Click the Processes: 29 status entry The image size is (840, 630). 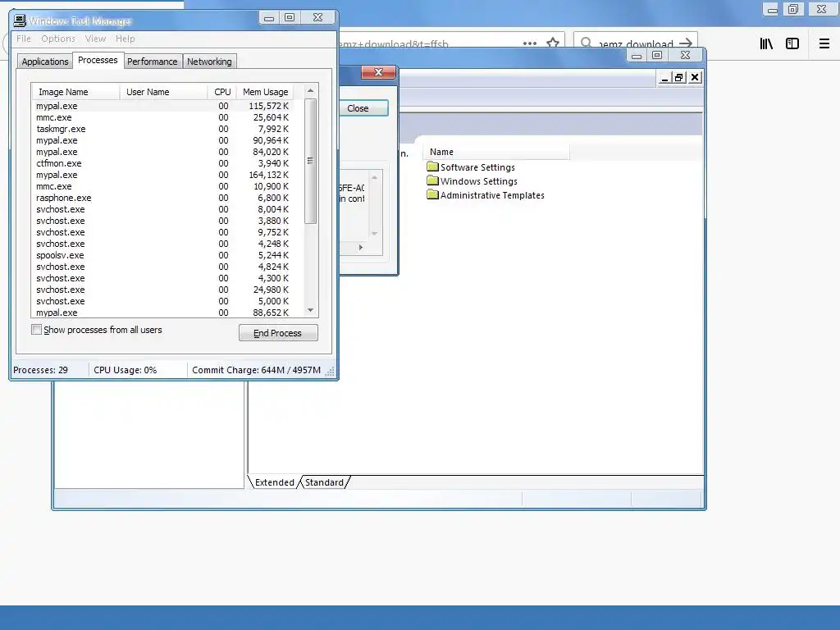point(41,370)
